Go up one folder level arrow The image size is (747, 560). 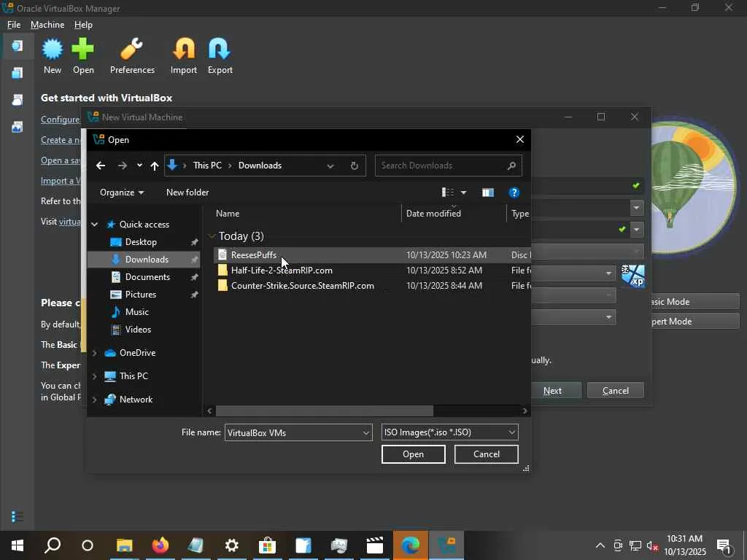[155, 166]
